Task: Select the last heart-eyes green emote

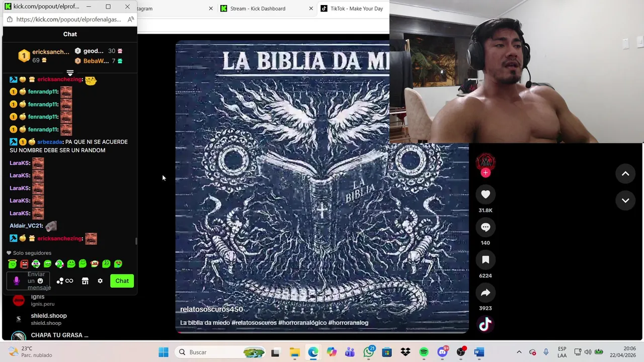Action: coord(118,263)
